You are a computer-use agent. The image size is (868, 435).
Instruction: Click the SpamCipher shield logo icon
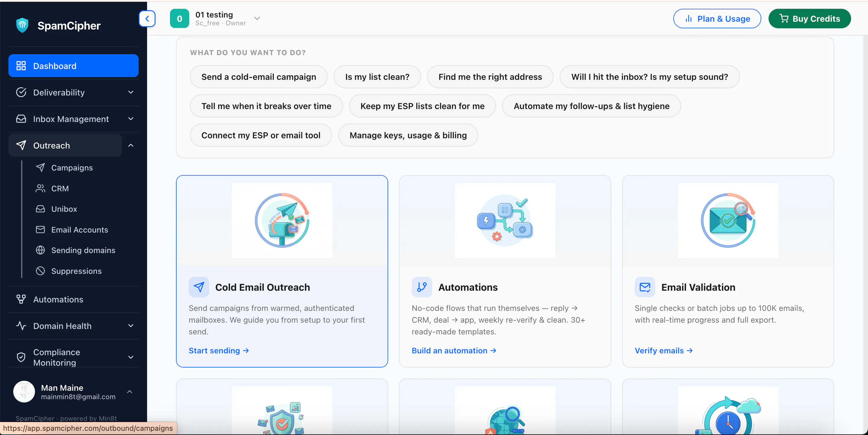(x=22, y=25)
